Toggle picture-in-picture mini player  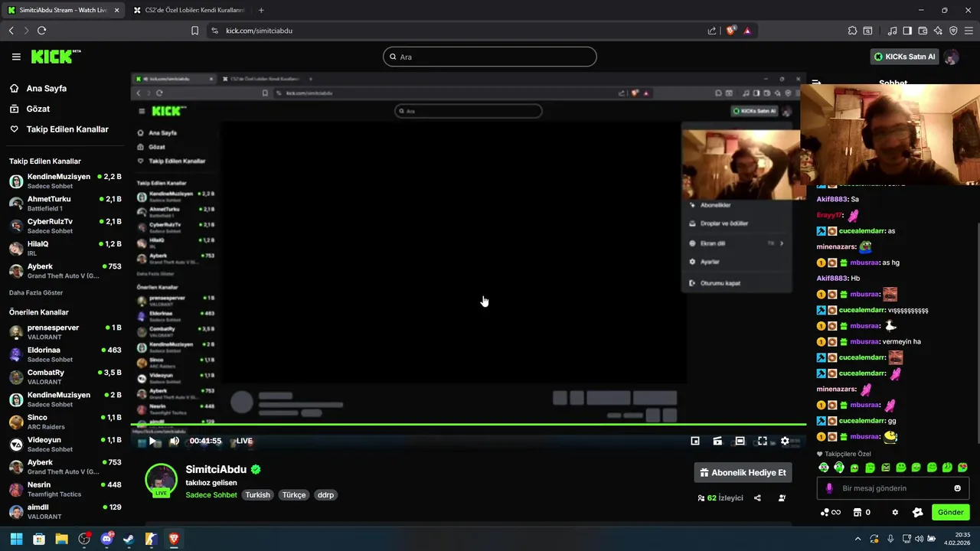(x=695, y=441)
